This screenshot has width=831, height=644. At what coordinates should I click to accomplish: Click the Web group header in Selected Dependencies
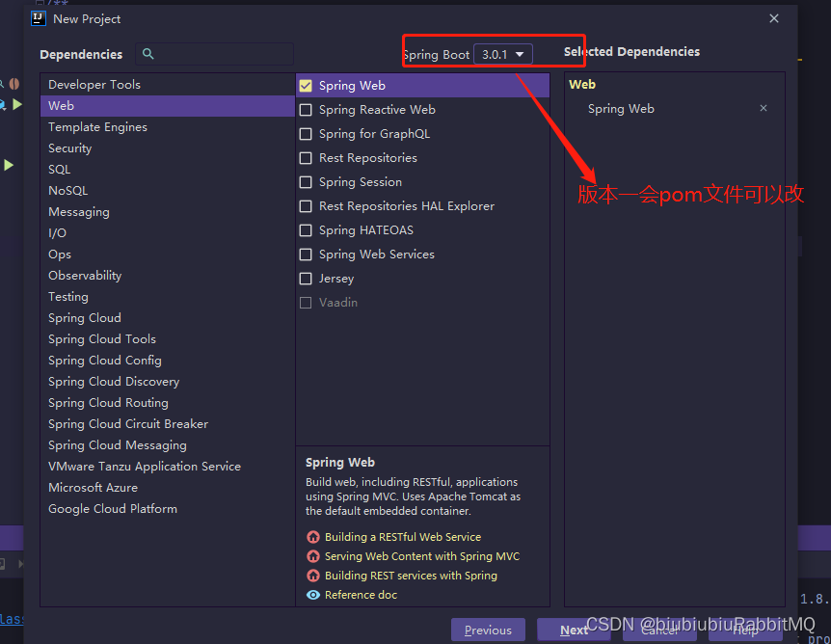tap(582, 84)
